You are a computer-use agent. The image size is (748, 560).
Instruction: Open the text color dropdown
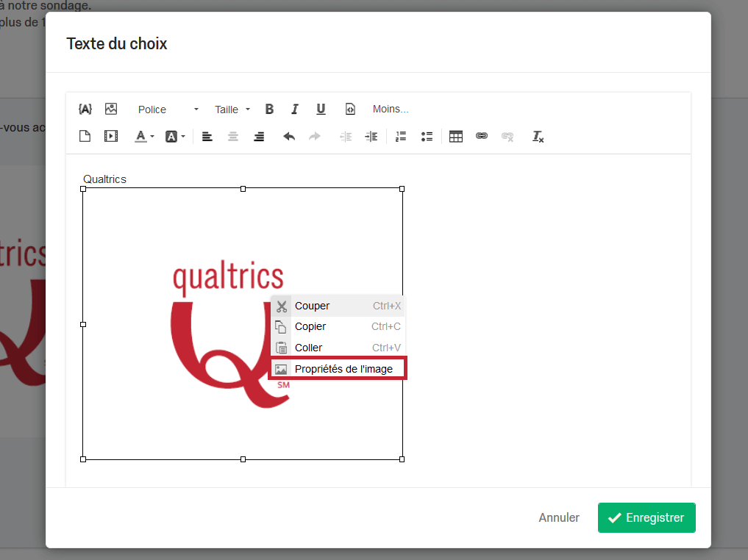pyautogui.click(x=145, y=137)
